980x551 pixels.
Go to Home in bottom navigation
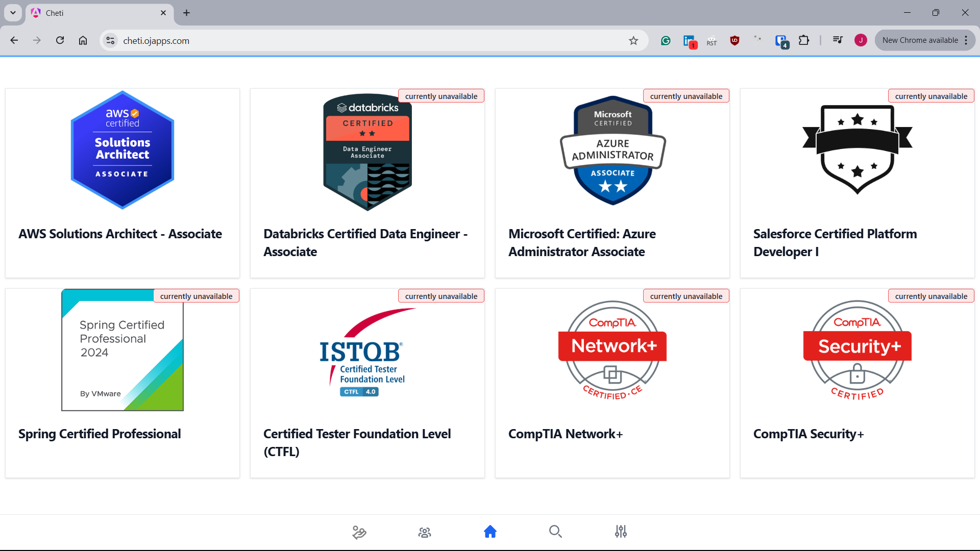click(x=490, y=532)
